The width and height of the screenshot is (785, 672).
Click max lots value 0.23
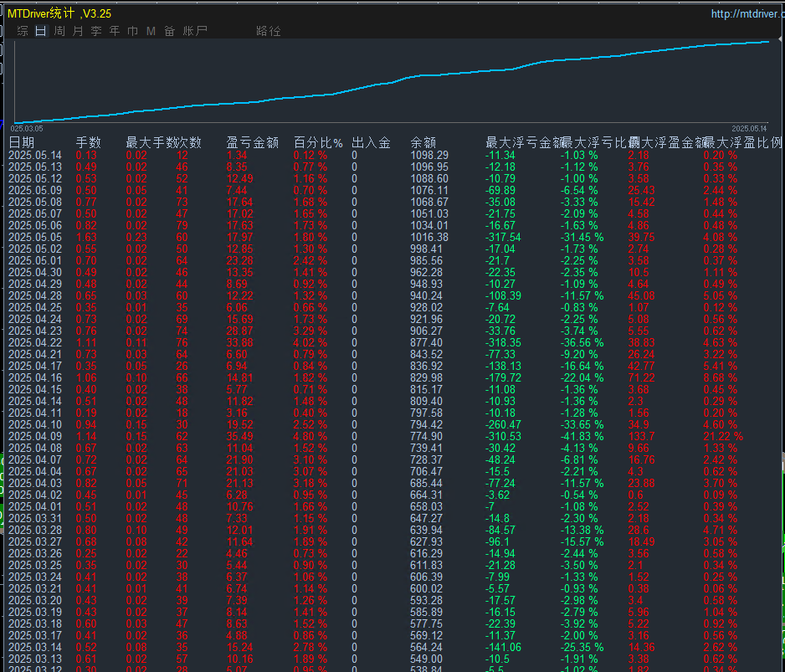click(x=136, y=237)
